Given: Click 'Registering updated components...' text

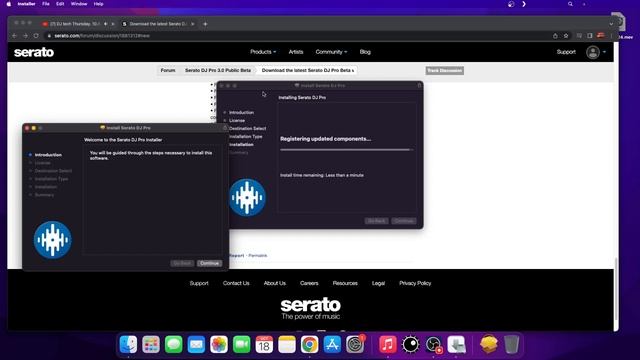Looking at the screenshot, I should 325,139.
